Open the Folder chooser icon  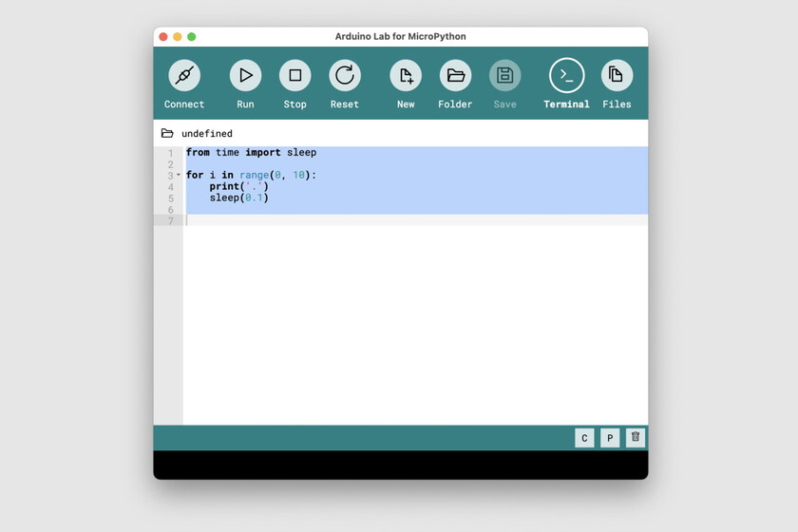pyautogui.click(x=455, y=75)
